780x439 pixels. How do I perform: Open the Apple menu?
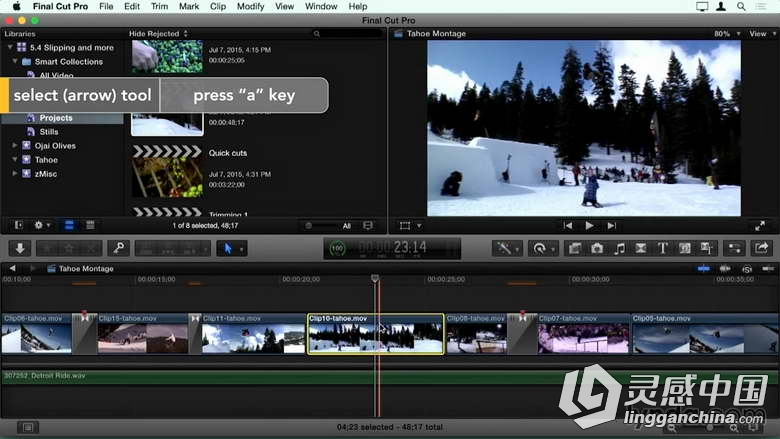16,6
